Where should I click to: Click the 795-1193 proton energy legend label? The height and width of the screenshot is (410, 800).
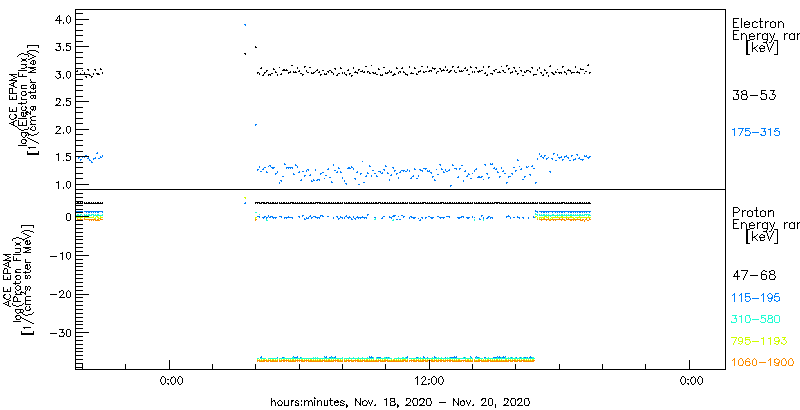point(759,341)
